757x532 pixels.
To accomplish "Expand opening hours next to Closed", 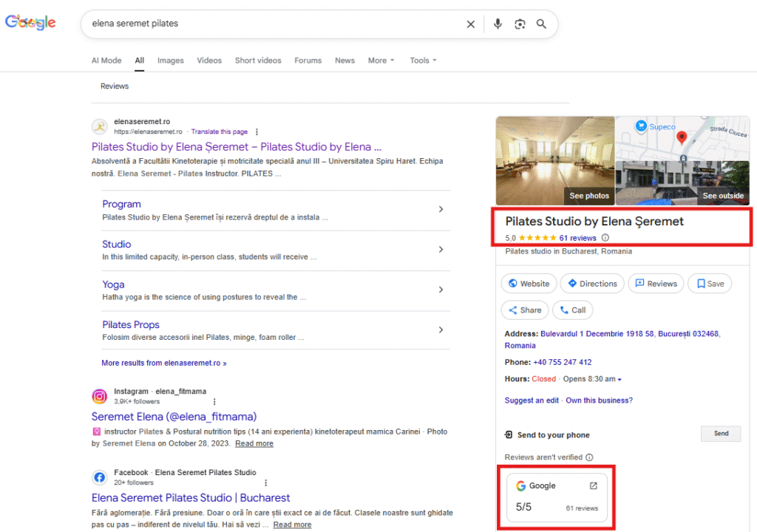I will click(x=619, y=380).
